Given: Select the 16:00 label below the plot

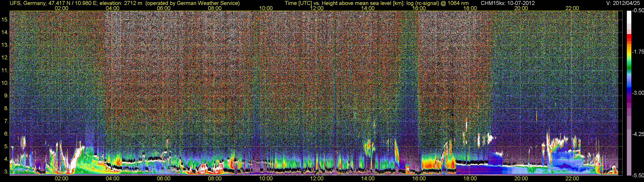Looking at the screenshot, I should (419, 179).
